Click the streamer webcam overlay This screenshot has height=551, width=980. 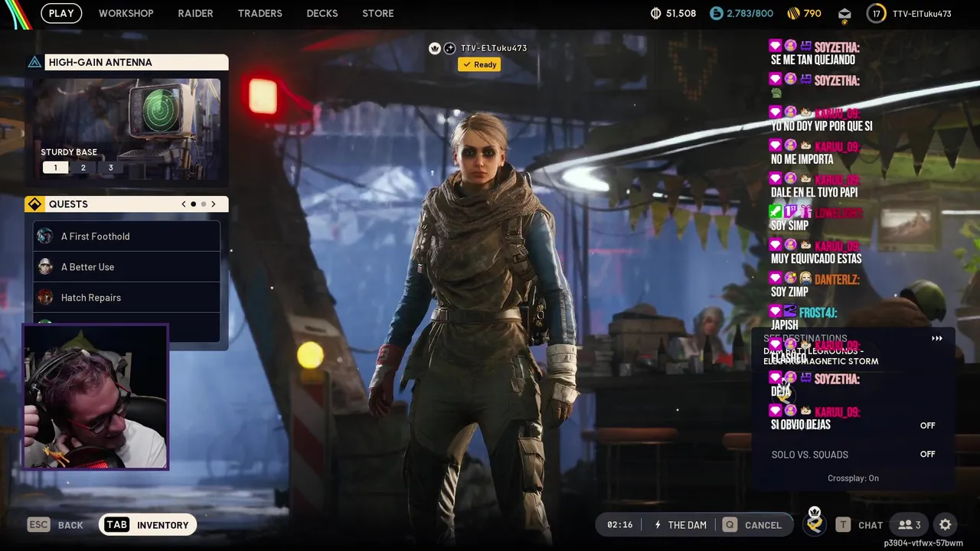pyautogui.click(x=96, y=396)
